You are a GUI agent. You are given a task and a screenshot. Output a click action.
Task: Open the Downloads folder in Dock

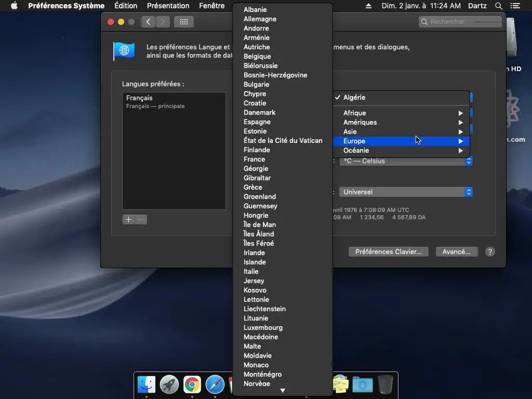click(362, 385)
